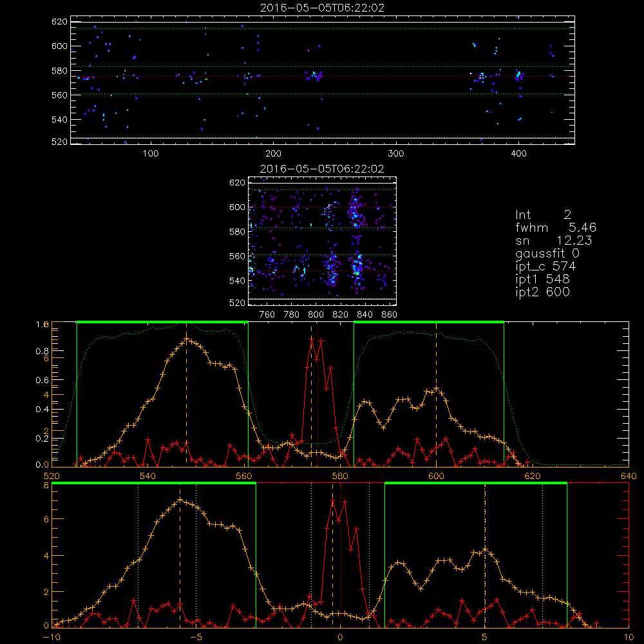The height and width of the screenshot is (644, 644).
Task: Click the zoomed spectrogram image panel
Action: point(323,241)
